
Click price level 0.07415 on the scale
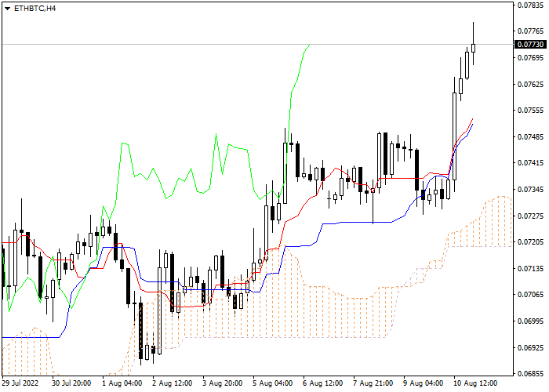point(531,163)
